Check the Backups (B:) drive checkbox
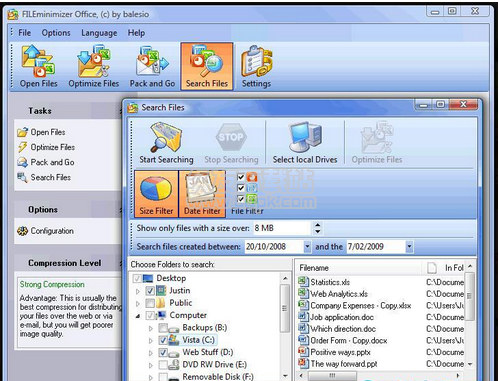This screenshot has width=499, height=381. pyautogui.click(x=163, y=328)
